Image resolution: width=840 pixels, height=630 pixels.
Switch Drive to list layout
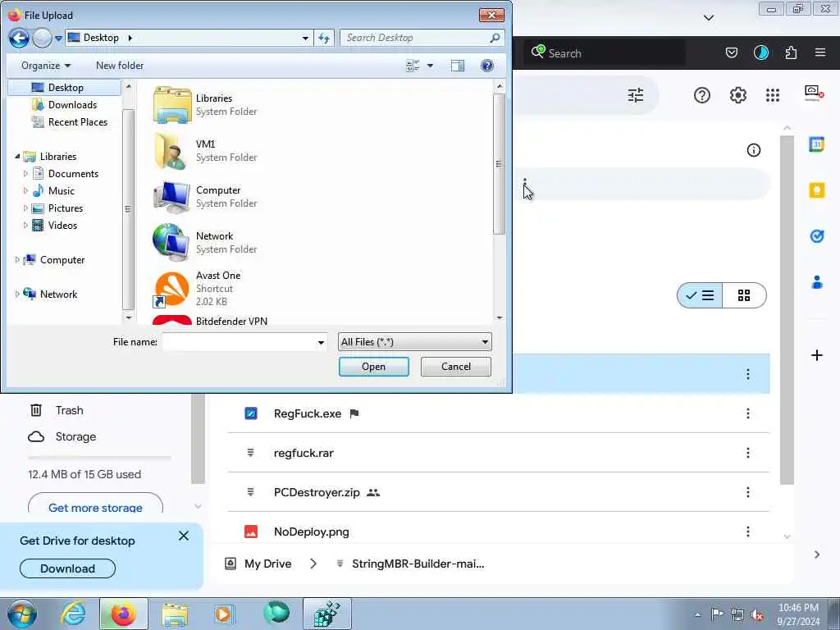click(x=700, y=295)
